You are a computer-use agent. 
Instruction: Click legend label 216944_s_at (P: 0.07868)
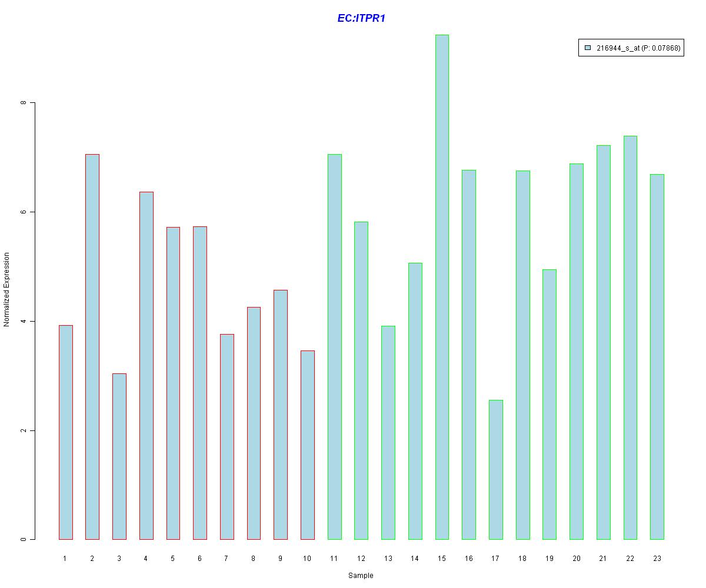tap(638, 48)
